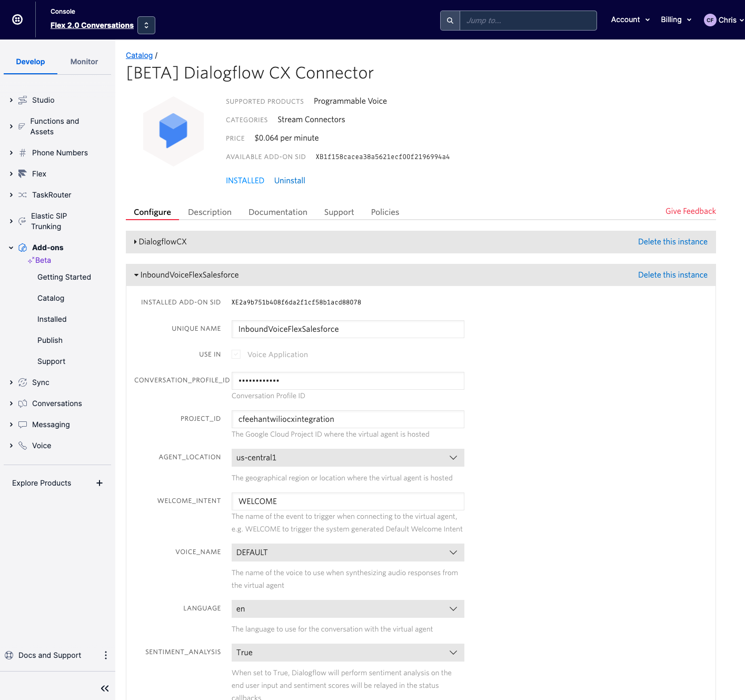Delete the DialogflowCX instance
Screen dimensions: 745x700
673,242
